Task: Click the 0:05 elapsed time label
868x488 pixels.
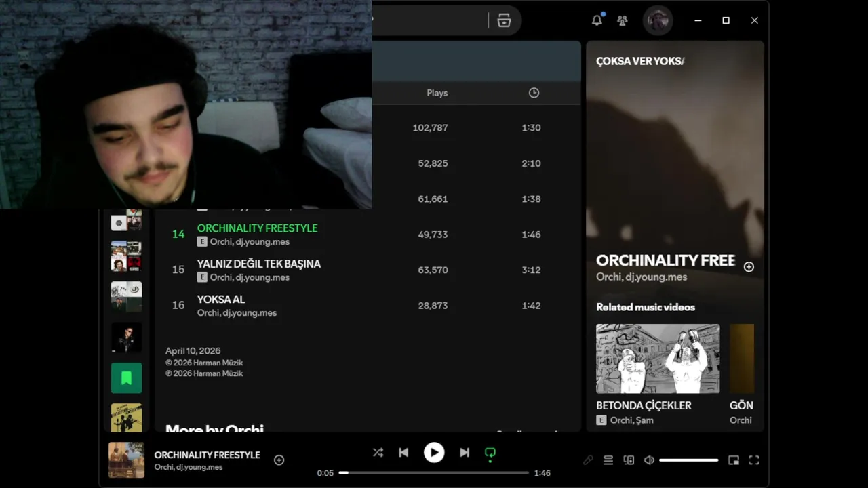Action: 325,473
